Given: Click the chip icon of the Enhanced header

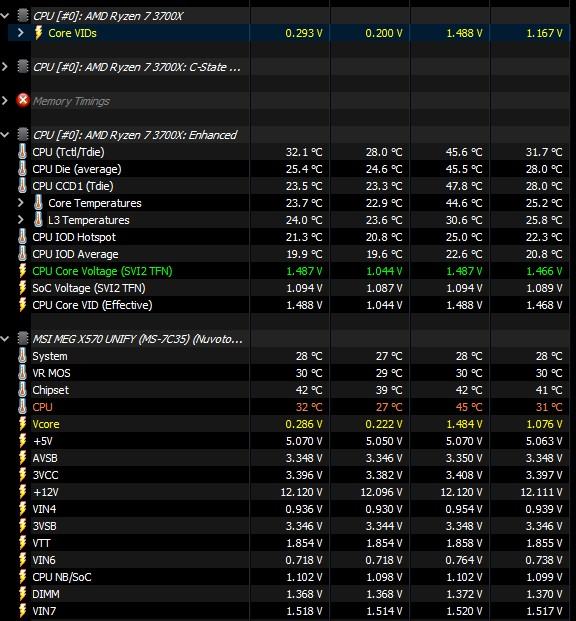Looking at the screenshot, I should point(23,135).
